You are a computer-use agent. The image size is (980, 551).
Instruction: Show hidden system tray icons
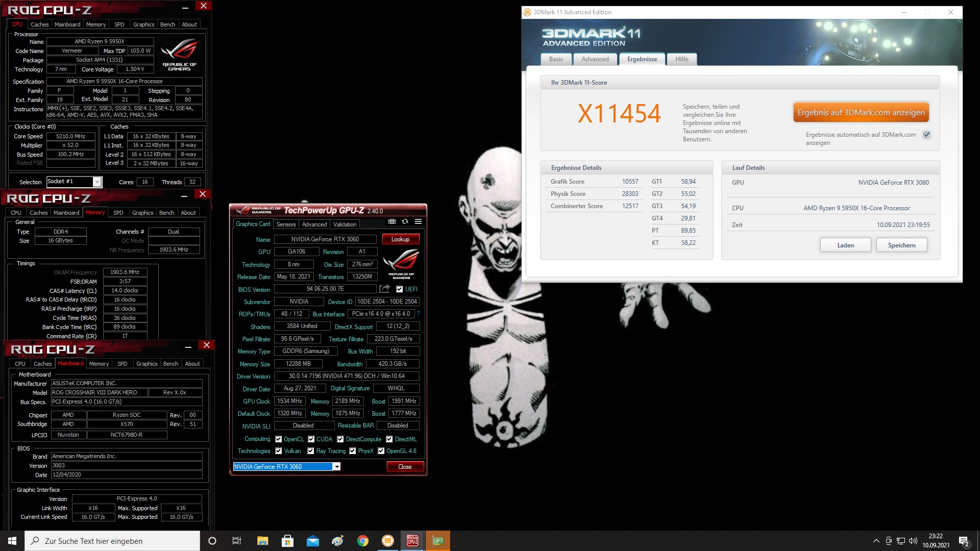point(876,541)
